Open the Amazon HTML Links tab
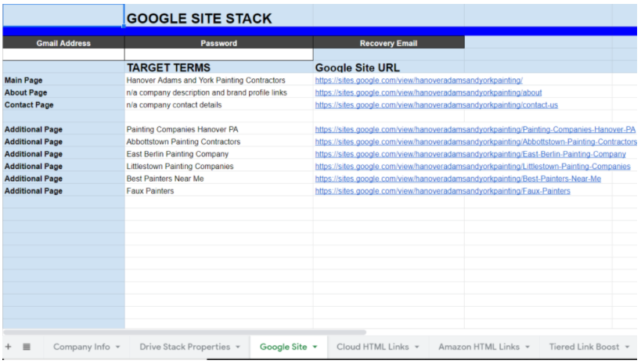 point(479,347)
